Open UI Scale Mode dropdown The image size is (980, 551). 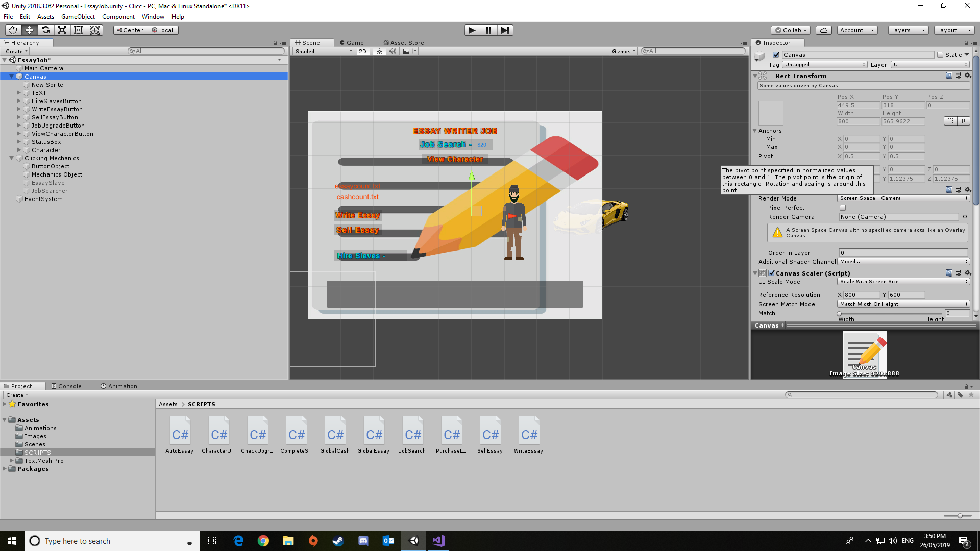pos(903,282)
